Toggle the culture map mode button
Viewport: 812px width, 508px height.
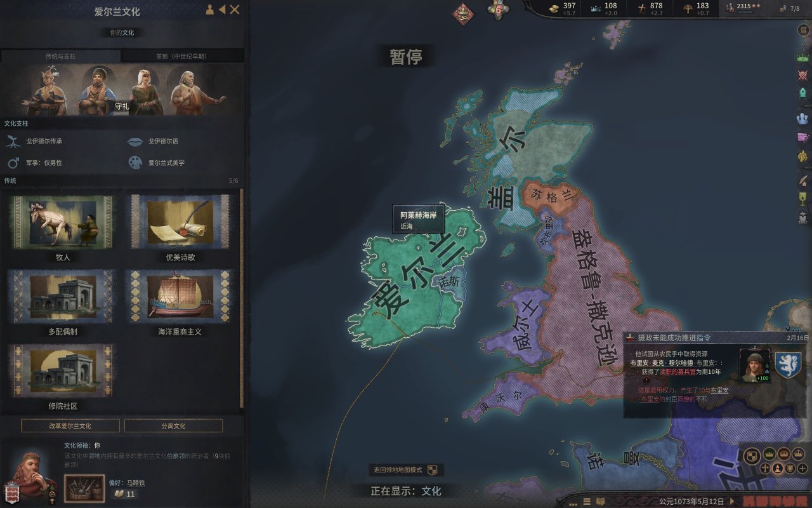(778, 468)
